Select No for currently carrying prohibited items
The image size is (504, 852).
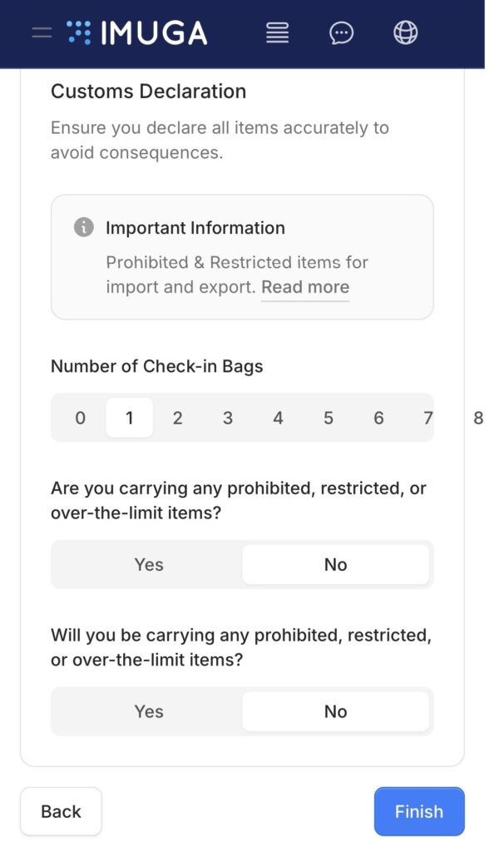tap(335, 565)
